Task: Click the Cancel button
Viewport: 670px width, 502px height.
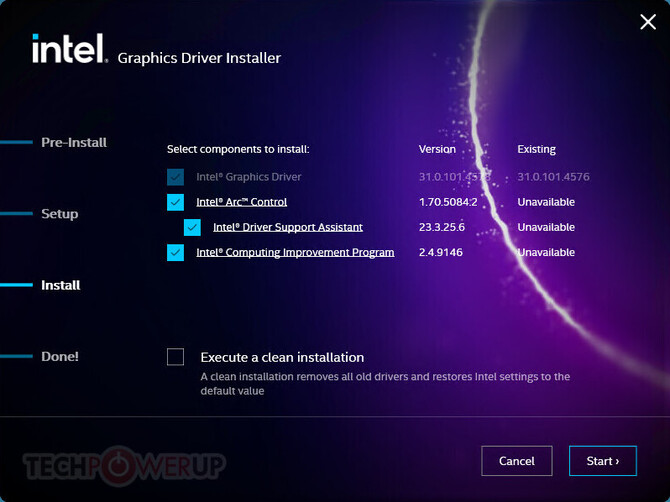Action: click(x=517, y=461)
